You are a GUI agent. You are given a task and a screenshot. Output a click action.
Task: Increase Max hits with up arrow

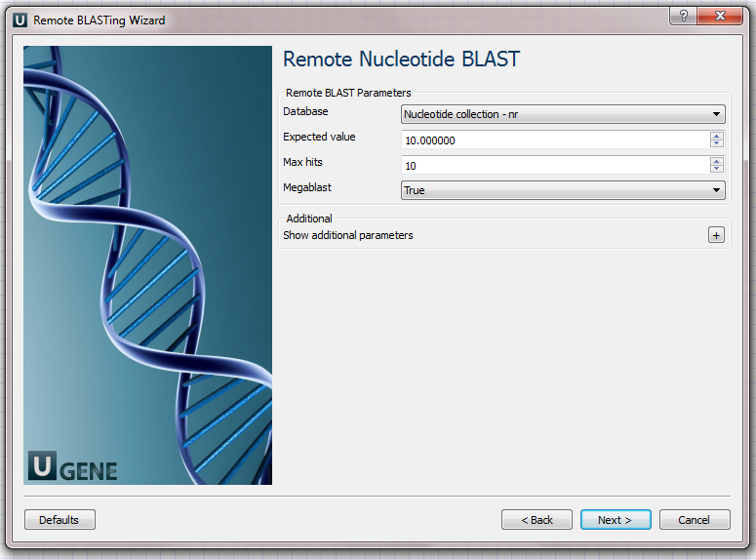pos(716,161)
